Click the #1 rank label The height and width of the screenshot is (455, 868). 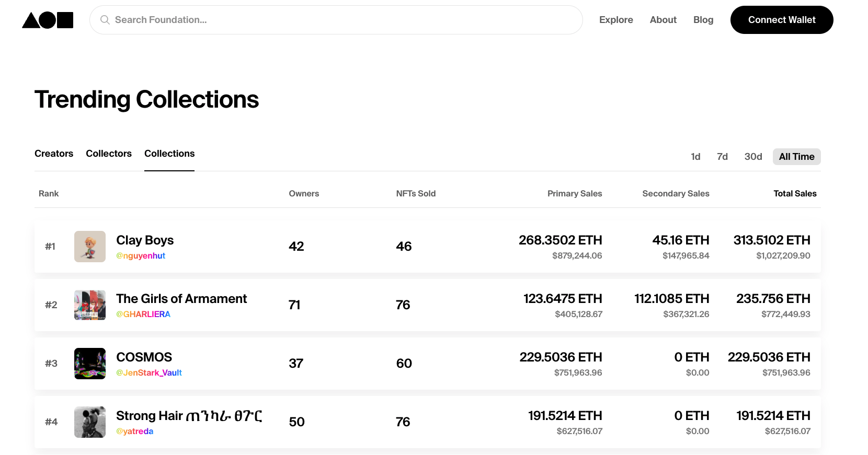[x=50, y=247]
